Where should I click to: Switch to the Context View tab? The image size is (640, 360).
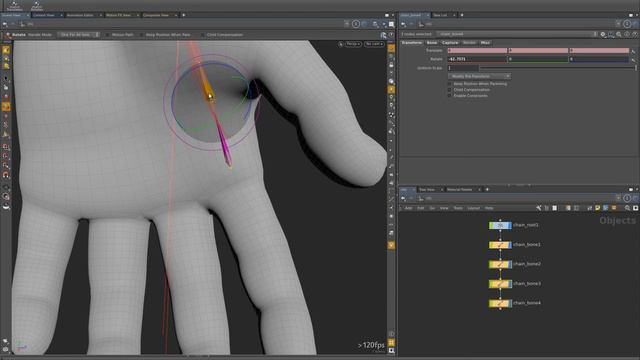44,15
